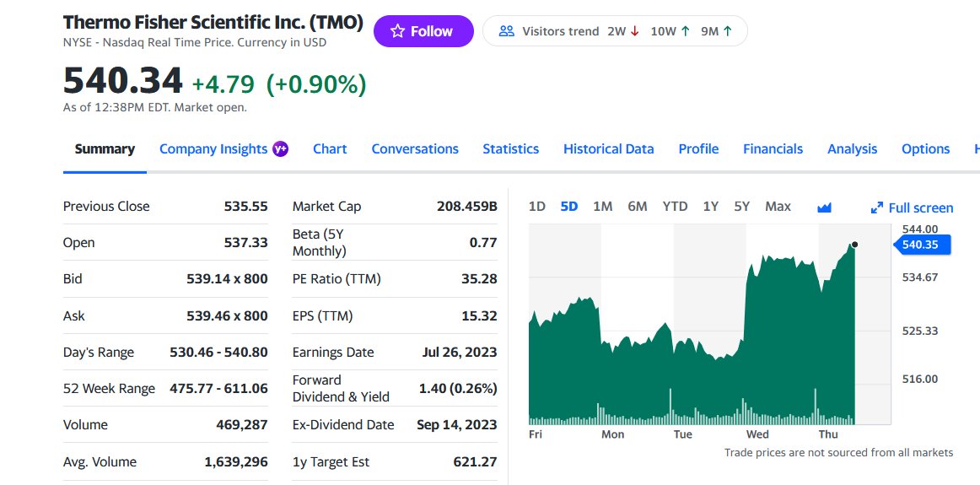980x485 pixels.
Task: Select the Max chart range
Action: coord(778,207)
